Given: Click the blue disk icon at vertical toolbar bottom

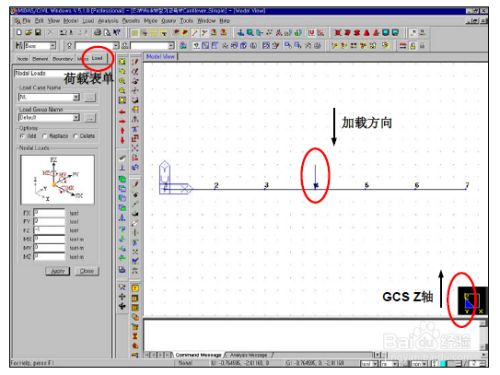Looking at the screenshot, I should [x=122, y=269].
